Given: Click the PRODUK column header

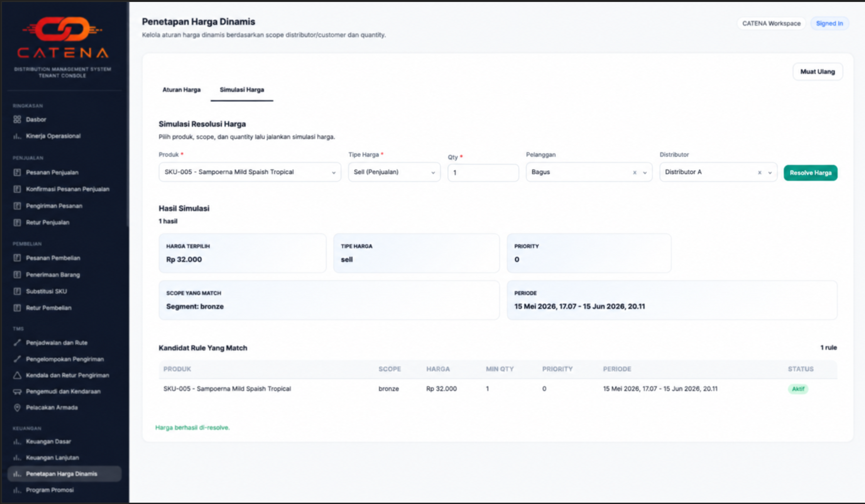Looking at the screenshot, I should (x=177, y=369).
